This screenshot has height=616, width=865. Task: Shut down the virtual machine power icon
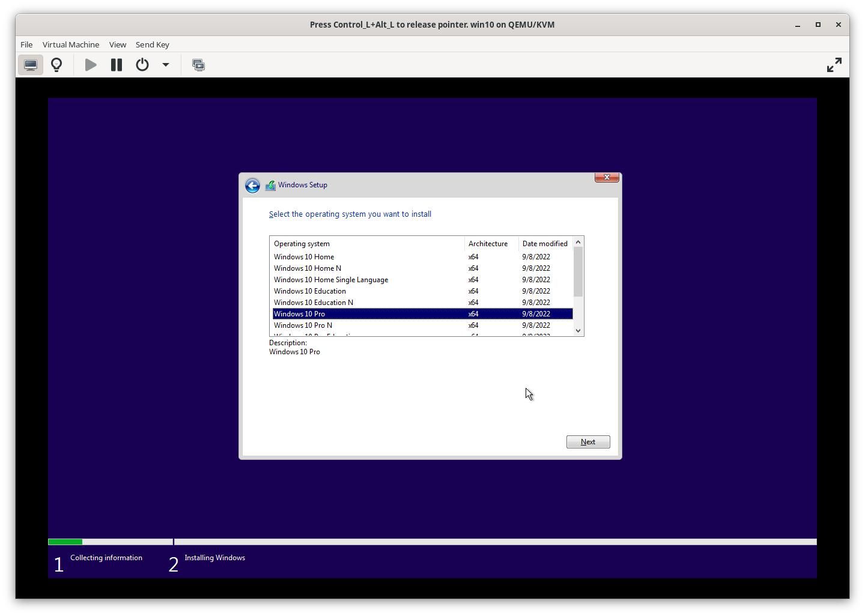click(142, 65)
